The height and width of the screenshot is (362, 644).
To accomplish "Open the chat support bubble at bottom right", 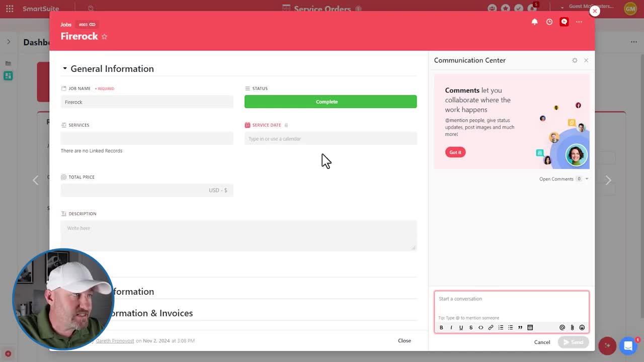I will tap(628, 345).
